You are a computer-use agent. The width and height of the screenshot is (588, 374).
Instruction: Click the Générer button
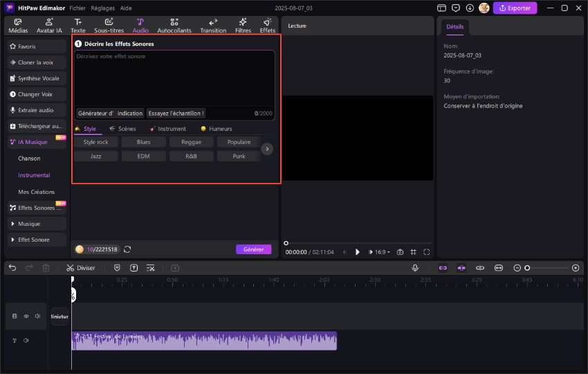click(x=253, y=249)
